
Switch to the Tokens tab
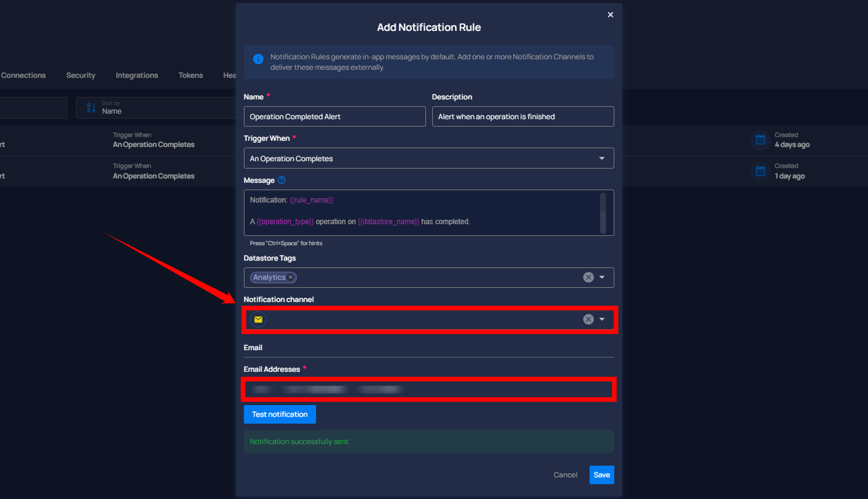191,75
